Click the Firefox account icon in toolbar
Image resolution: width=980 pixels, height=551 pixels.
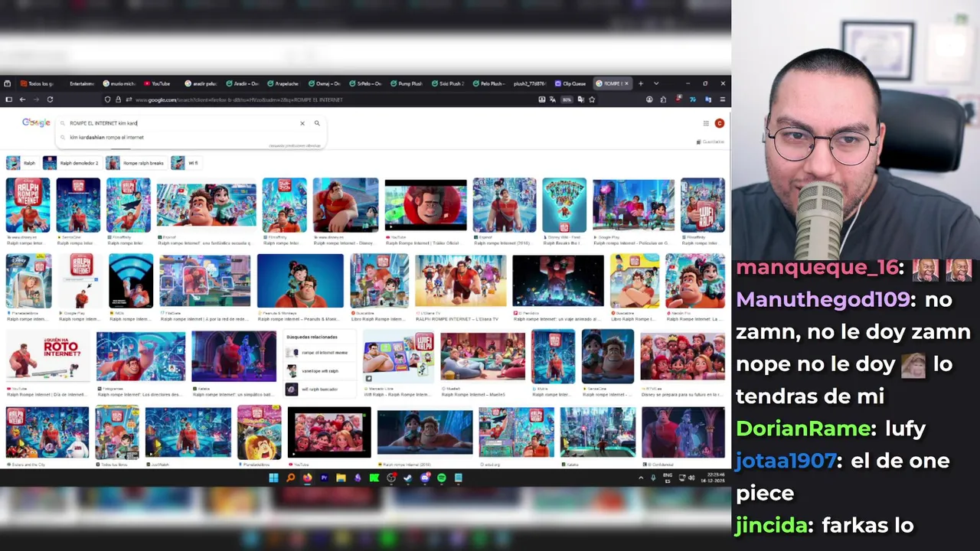point(649,99)
